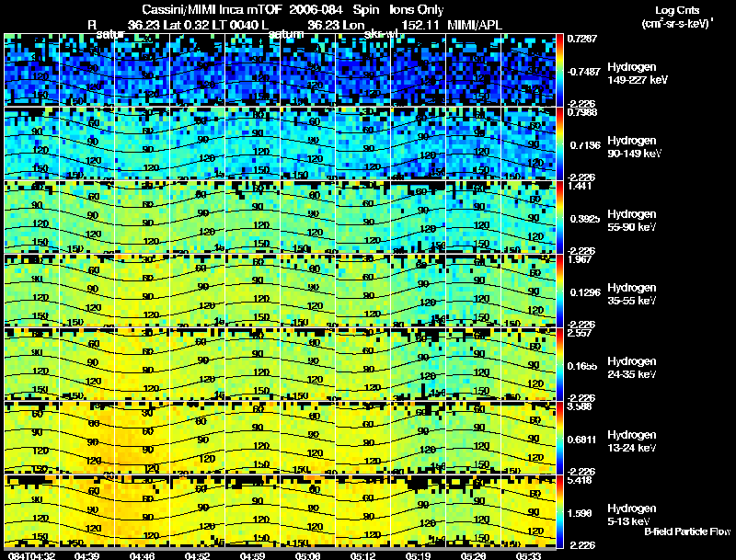
Task: Click the Hydrogen 35-55 keV label
Action: click(x=632, y=294)
